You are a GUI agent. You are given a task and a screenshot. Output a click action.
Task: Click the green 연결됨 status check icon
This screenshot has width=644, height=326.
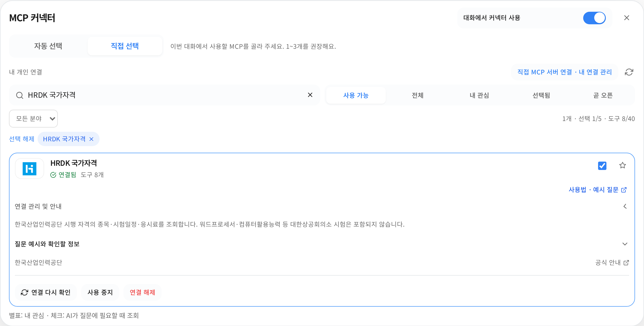click(53, 175)
